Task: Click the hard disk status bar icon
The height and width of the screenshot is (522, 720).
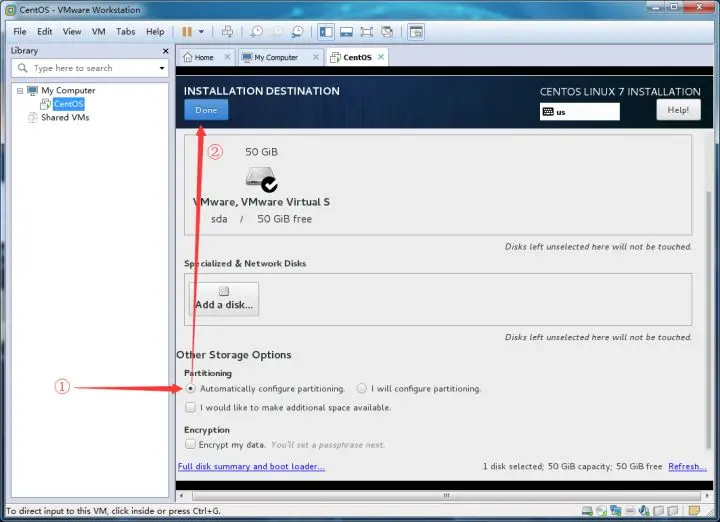Action: 587,511
